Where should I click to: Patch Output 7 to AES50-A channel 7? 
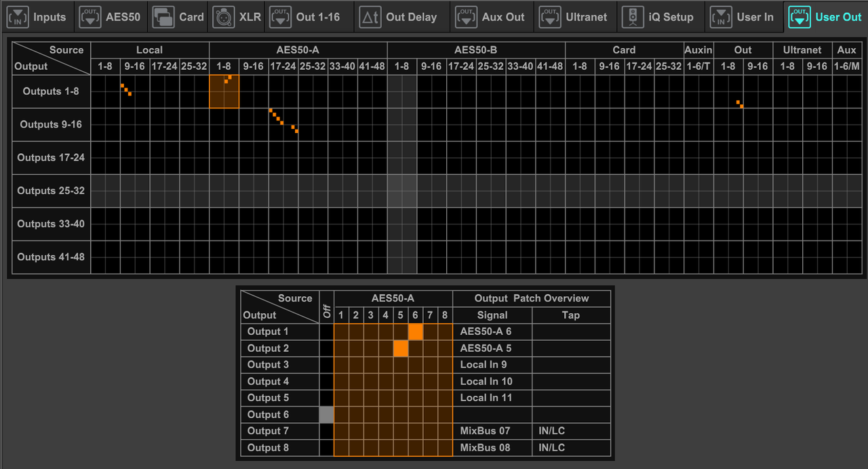[431, 431]
